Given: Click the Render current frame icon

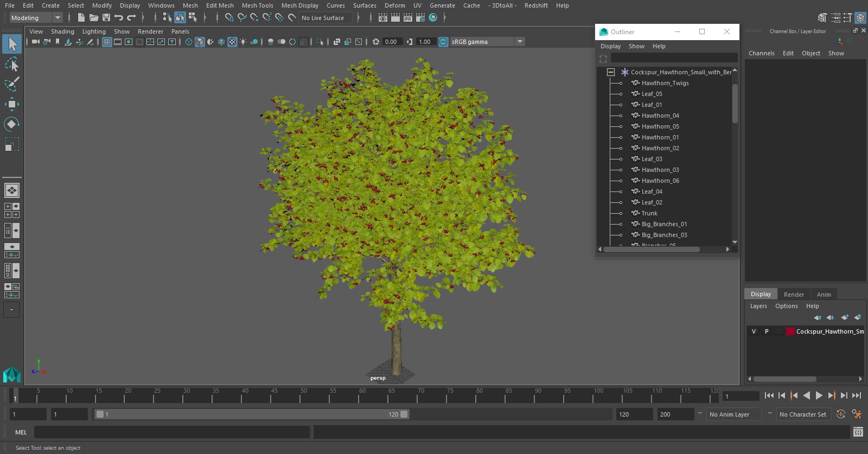Looking at the screenshot, I should click(x=395, y=18).
